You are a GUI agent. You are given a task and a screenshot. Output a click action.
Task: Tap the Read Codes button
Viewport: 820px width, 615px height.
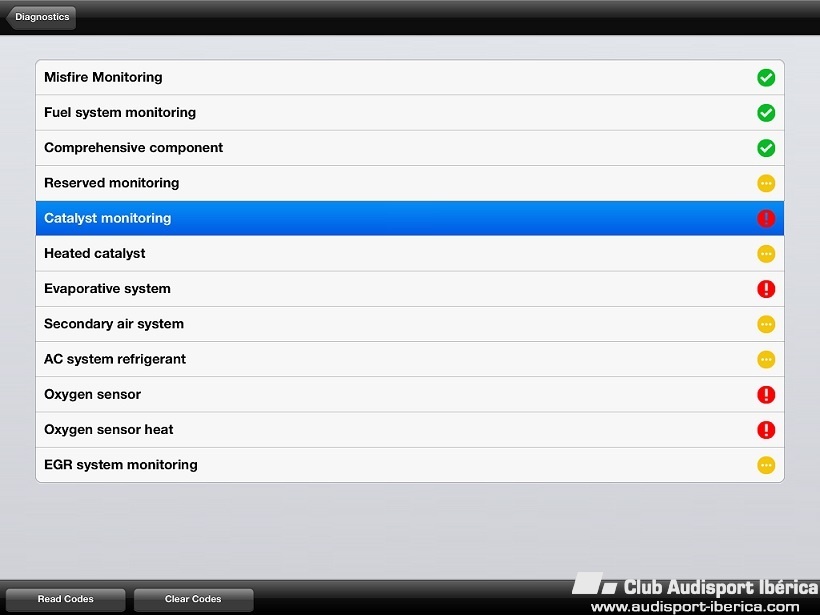click(x=65, y=599)
